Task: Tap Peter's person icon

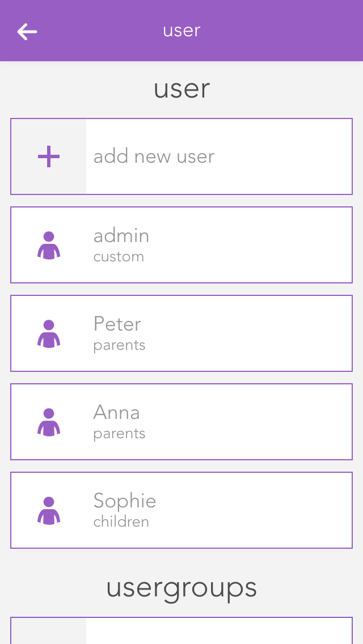Action: (49, 334)
